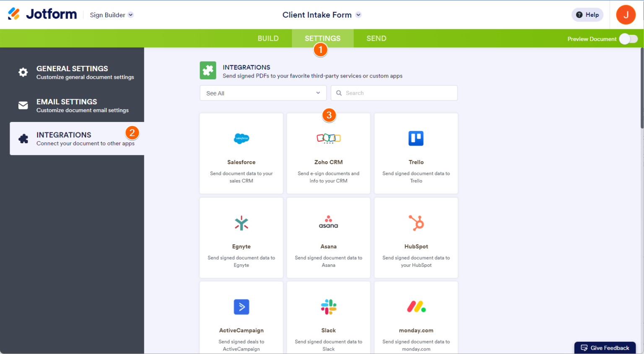This screenshot has height=354, width=644.
Task: Click the Give Feedback button
Action: tap(605, 348)
